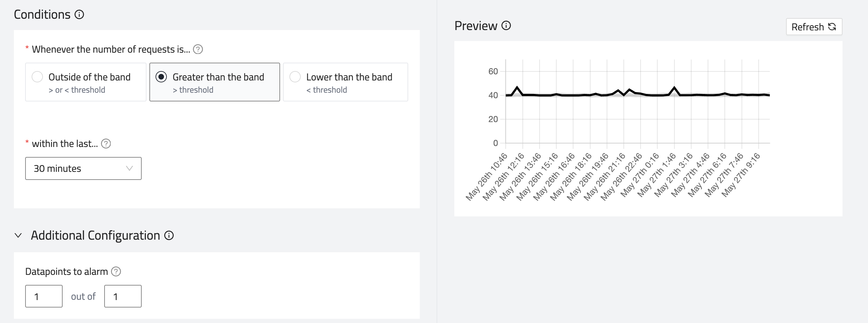This screenshot has width=868, height=323.
Task: Click the info icon next to Preview
Action: (x=506, y=26)
